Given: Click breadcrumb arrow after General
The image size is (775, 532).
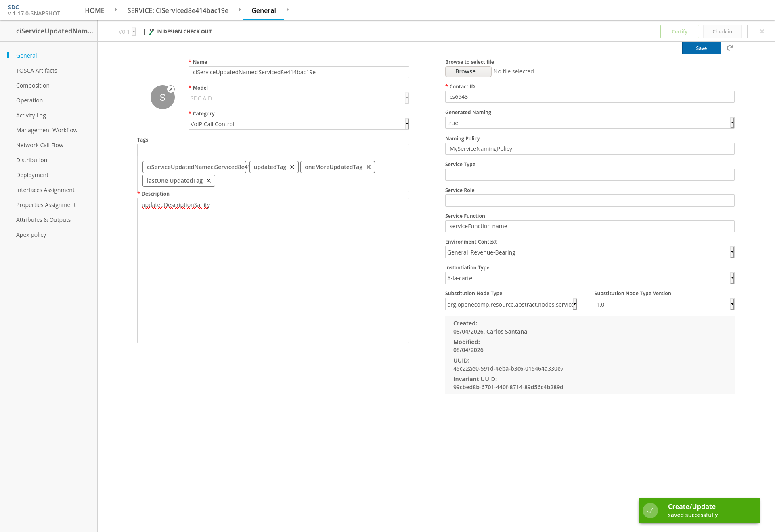Looking at the screenshot, I should click(287, 10).
